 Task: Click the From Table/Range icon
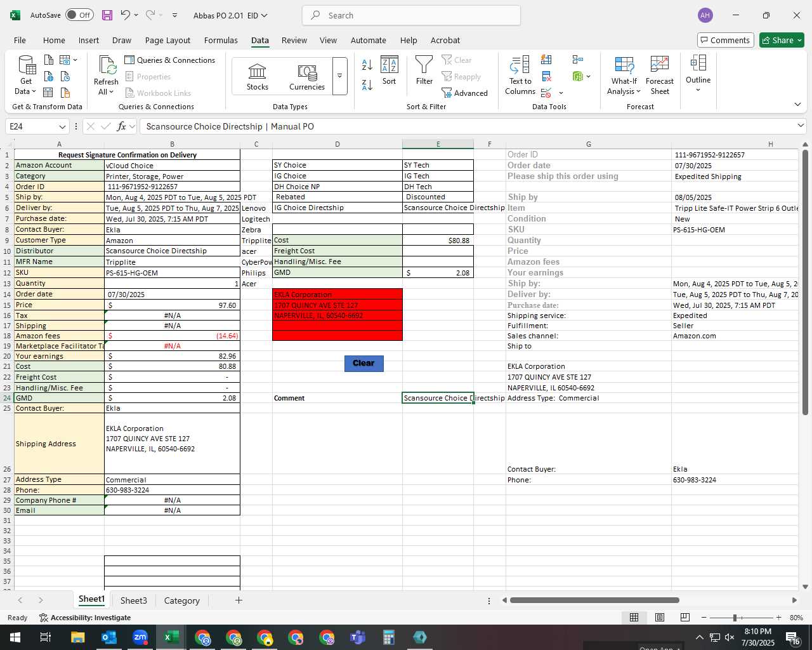[x=48, y=93]
